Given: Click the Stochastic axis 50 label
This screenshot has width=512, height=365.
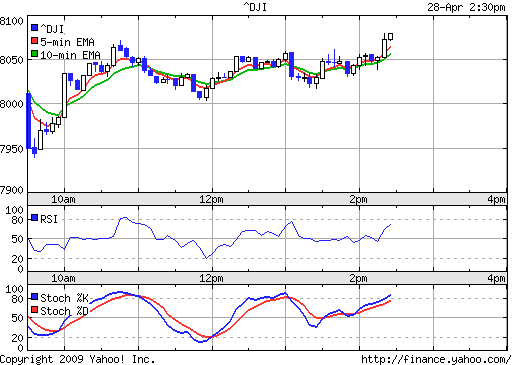Looking at the screenshot, I should (x=17, y=318).
